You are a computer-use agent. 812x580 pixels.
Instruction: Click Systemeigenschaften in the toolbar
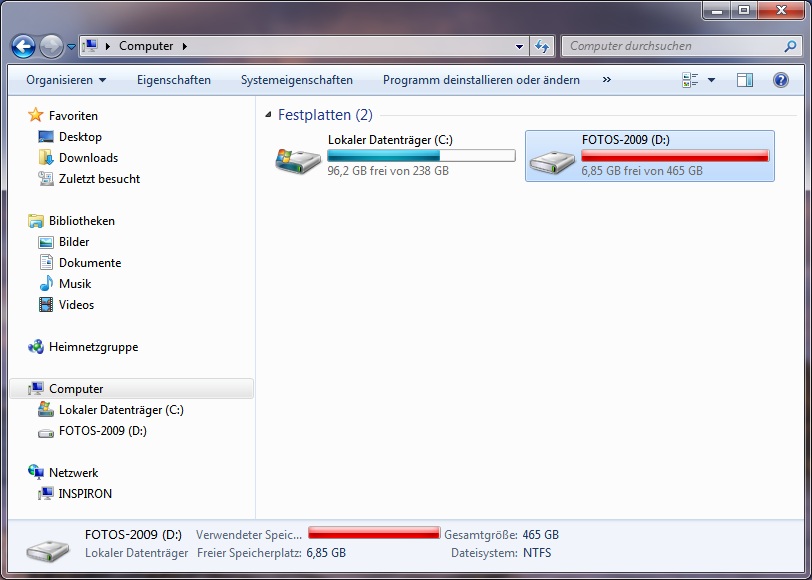tap(296, 80)
